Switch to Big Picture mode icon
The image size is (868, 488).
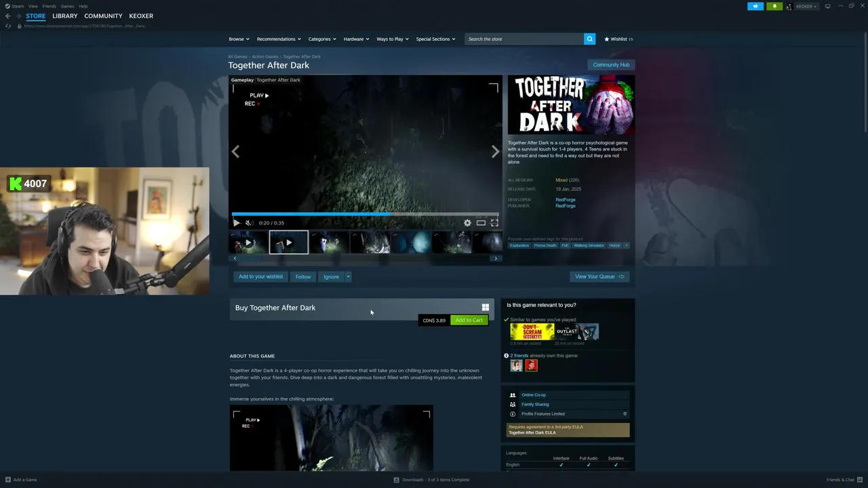pyautogui.click(x=827, y=6)
